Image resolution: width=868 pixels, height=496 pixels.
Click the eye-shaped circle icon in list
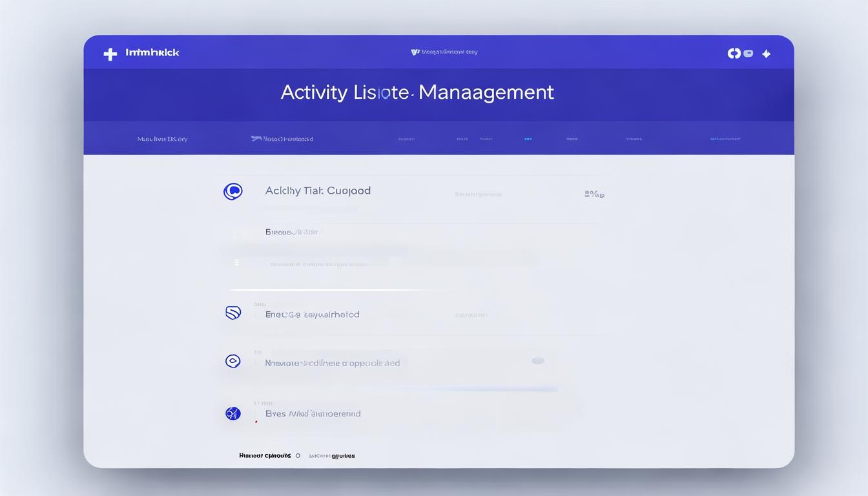232,361
